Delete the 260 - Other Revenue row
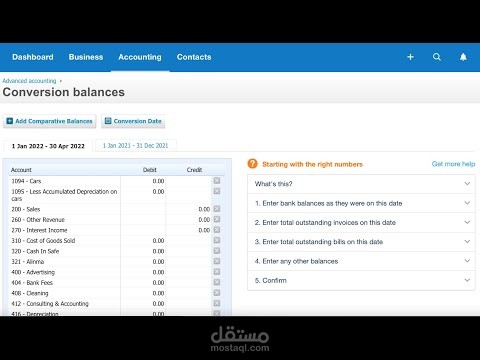This screenshot has height=360, width=480. click(217, 219)
